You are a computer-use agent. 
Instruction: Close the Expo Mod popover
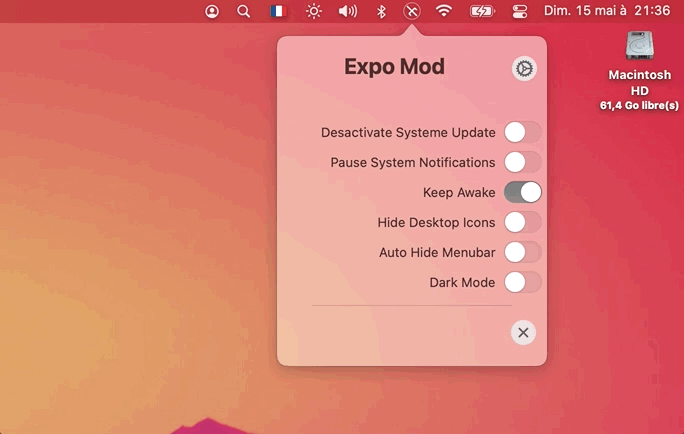[523, 333]
